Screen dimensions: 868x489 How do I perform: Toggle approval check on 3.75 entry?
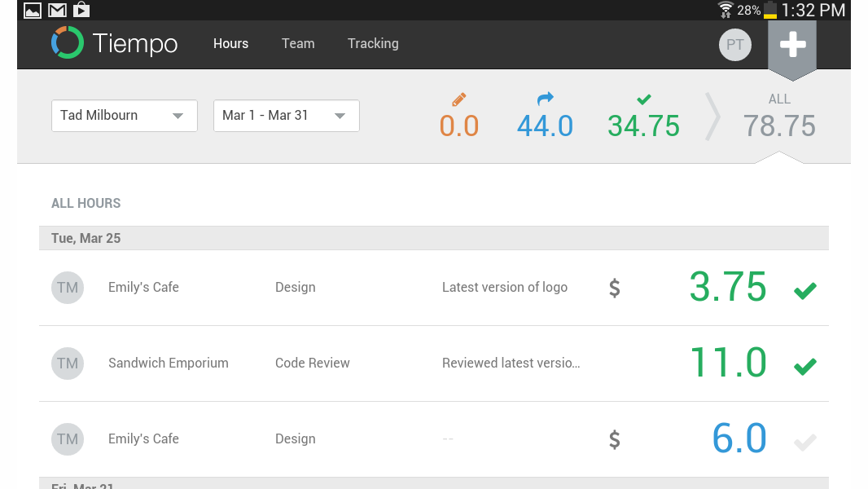[804, 290]
